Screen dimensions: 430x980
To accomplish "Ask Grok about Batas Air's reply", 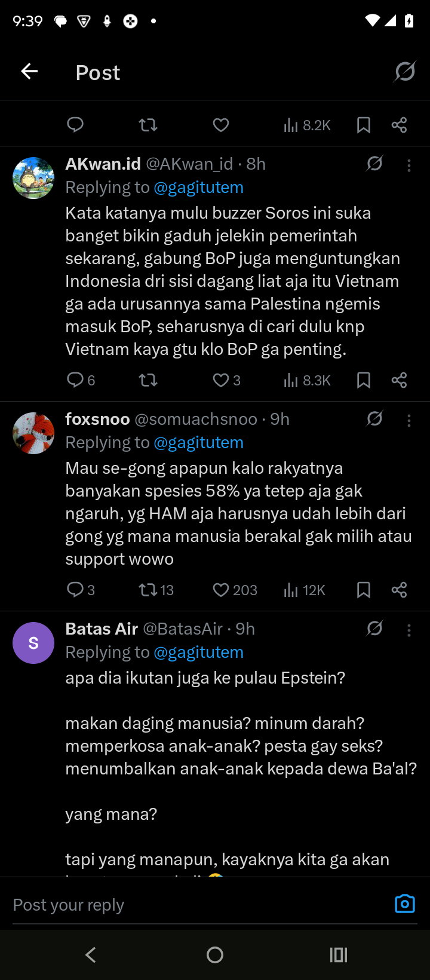I will pos(374,629).
